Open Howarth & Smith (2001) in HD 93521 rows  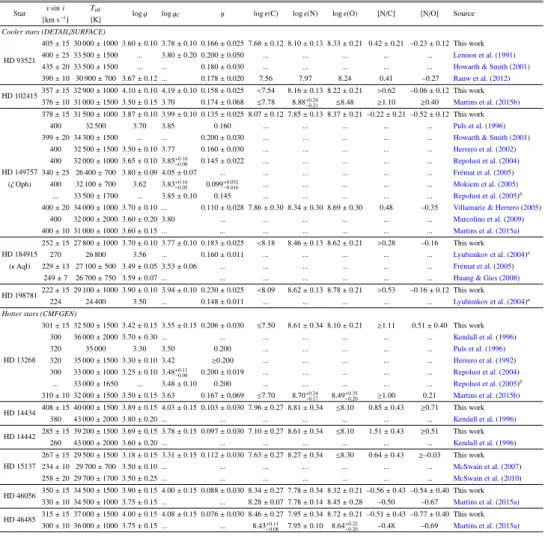491,67
